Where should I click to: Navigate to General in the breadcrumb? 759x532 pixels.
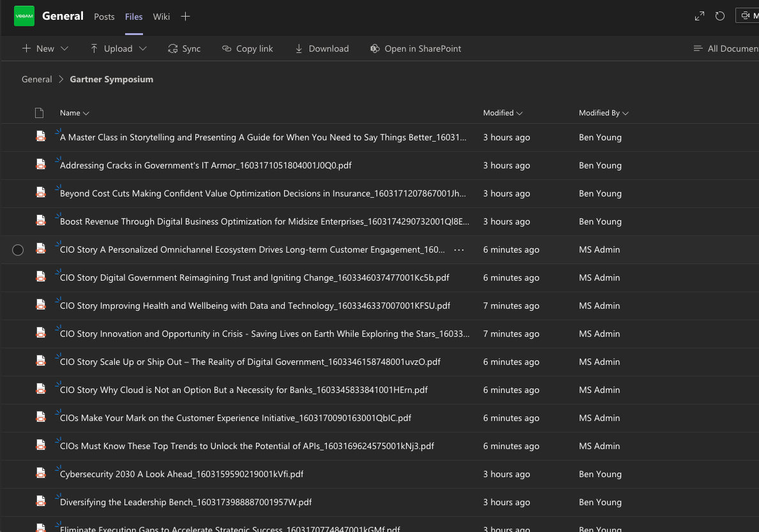pyautogui.click(x=37, y=79)
